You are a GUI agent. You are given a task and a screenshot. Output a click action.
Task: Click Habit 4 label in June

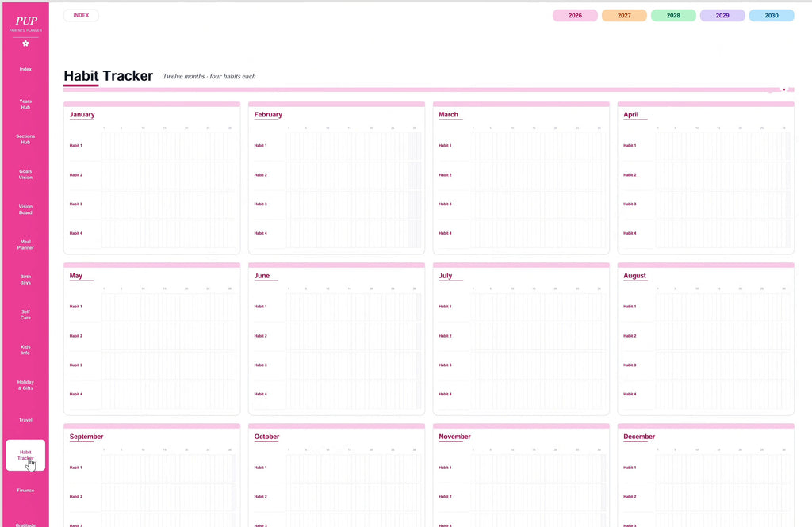(x=260, y=394)
